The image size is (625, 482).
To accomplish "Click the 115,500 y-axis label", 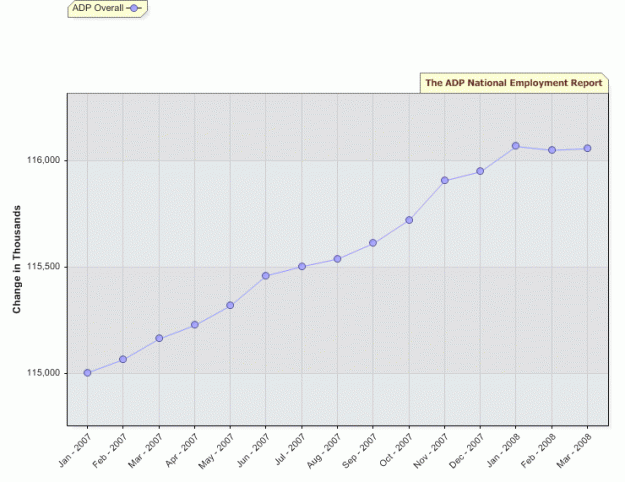I will 43,266.
